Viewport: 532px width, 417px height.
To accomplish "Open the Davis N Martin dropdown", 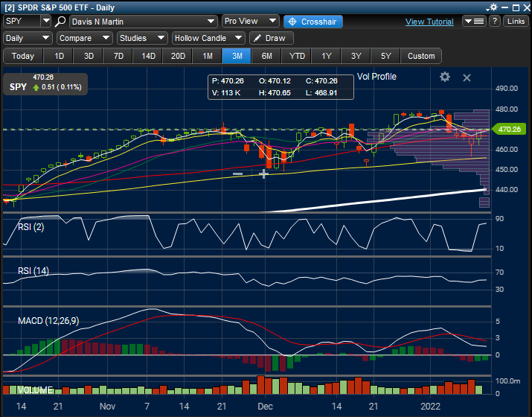I will coord(143,22).
